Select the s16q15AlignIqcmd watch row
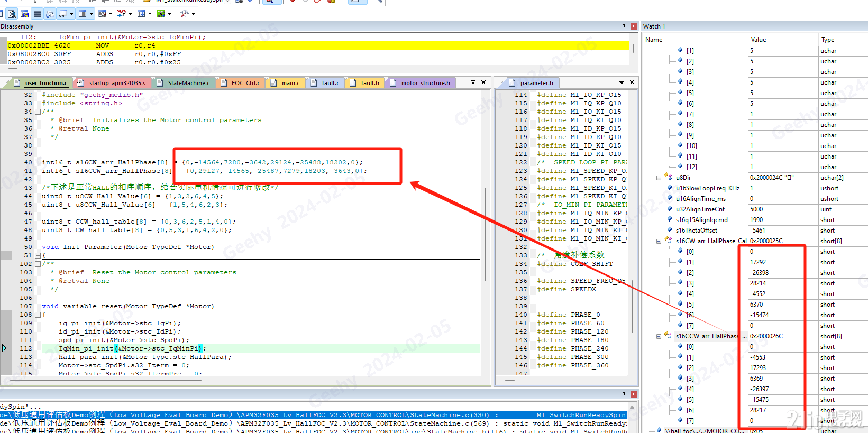868x433 pixels. click(755, 220)
